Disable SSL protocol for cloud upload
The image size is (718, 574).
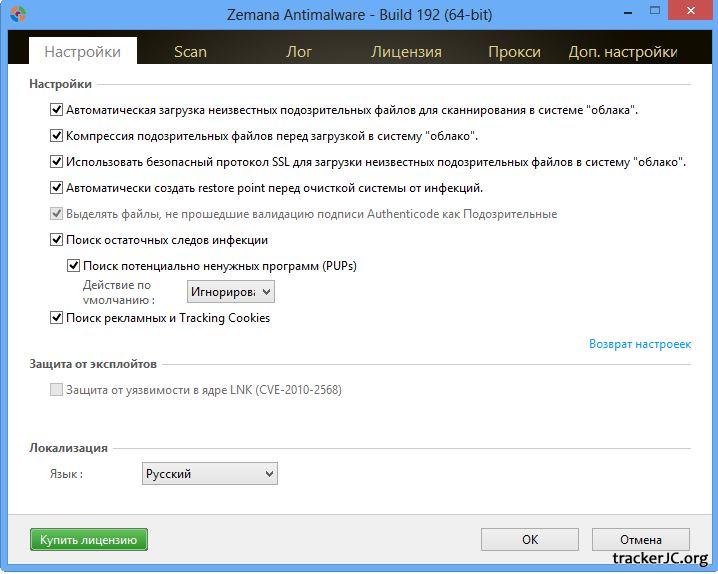pyautogui.click(x=57, y=161)
